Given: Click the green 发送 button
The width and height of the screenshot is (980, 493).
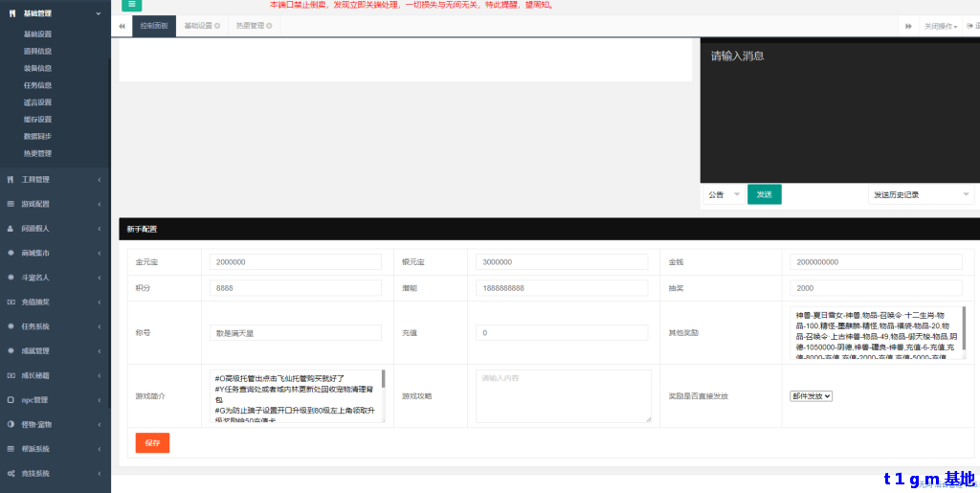Looking at the screenshot, I should (x=765, y=194).
